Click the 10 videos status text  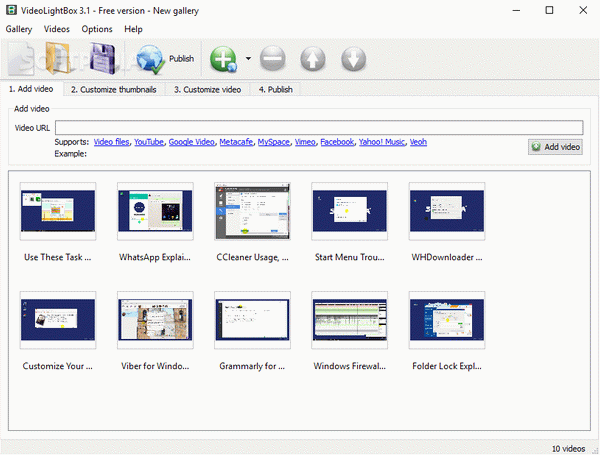pyautogui.click(x=568, y=448)
